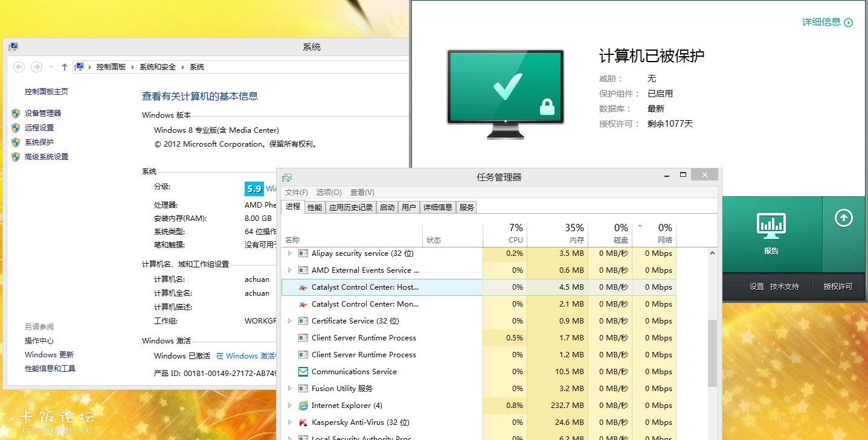Expand the Certificate Service row
The width and height of the screenshot is (868, 440).
tap(289, 321)
